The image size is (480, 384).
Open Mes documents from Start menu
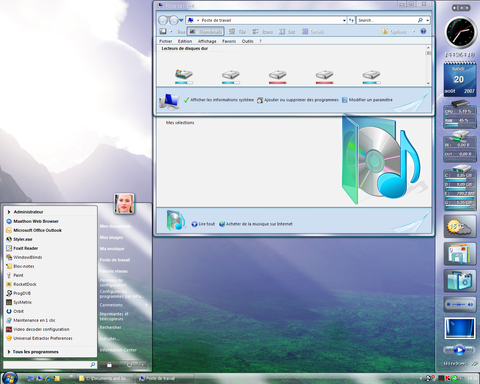point(115,226)
